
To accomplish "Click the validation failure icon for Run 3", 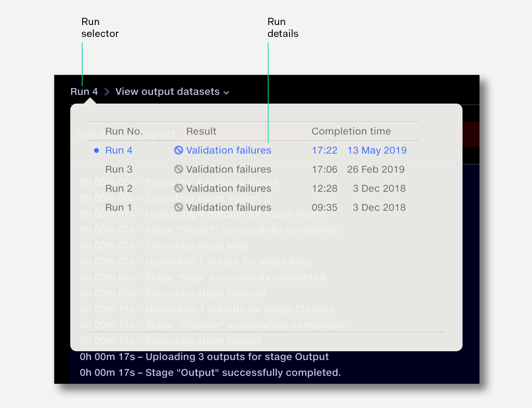I will (x=179, y=169).
